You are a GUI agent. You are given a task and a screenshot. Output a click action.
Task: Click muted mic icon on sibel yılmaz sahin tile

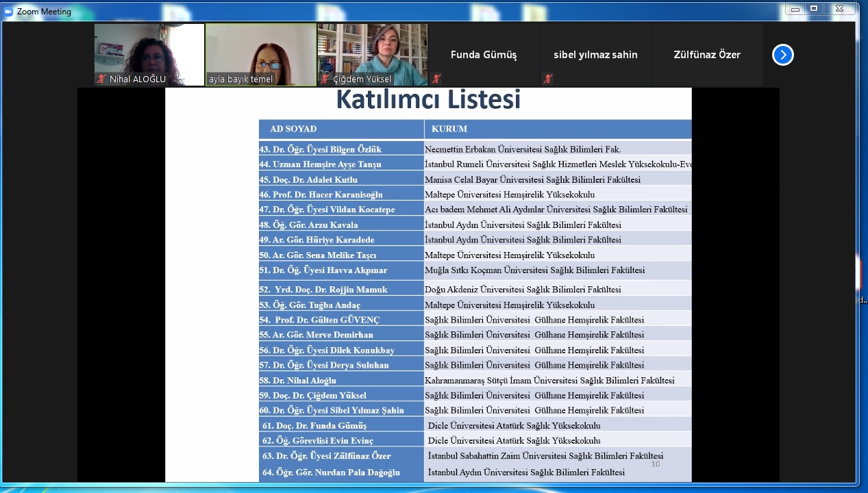[547, 79]
